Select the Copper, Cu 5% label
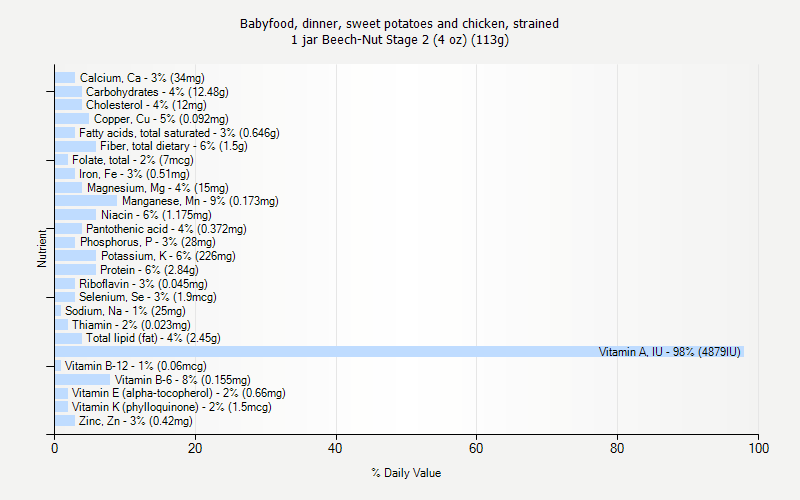 click(161, 119)
